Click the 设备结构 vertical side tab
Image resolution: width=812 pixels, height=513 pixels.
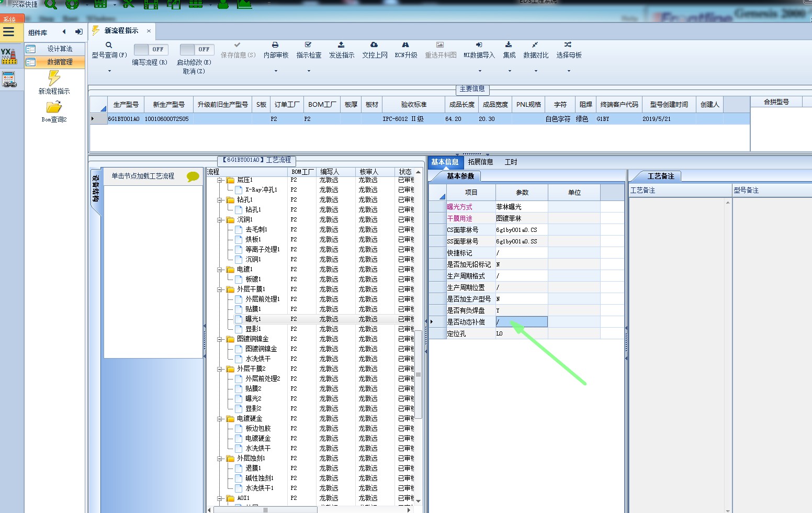pos(96,188)
